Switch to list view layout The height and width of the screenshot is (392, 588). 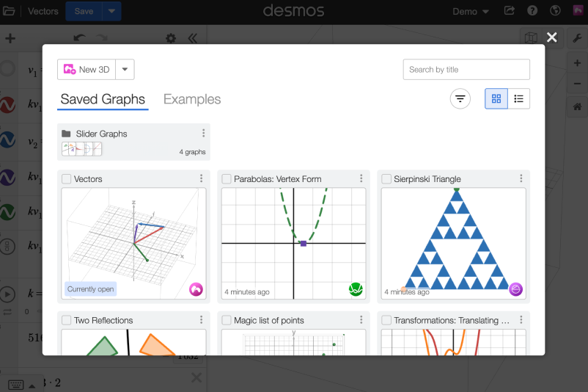click(518, 98)
